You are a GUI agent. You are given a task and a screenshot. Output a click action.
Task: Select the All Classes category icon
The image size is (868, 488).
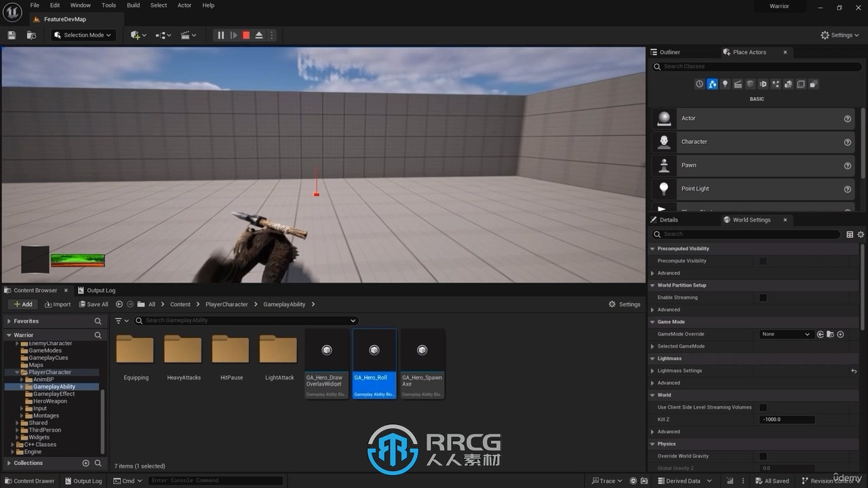814,84
